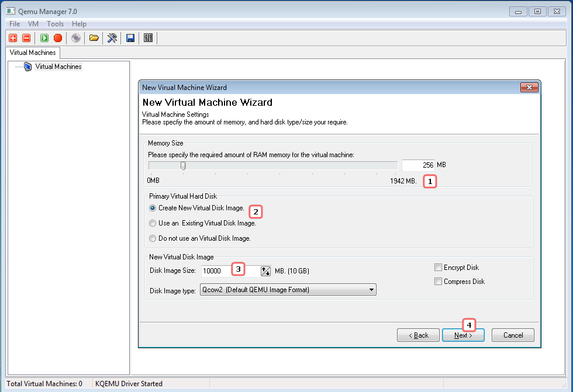The width and height of the screenshot is (573, 392).
Task: Click the yellow open folder toolbar icon
Action: [94, 38]
